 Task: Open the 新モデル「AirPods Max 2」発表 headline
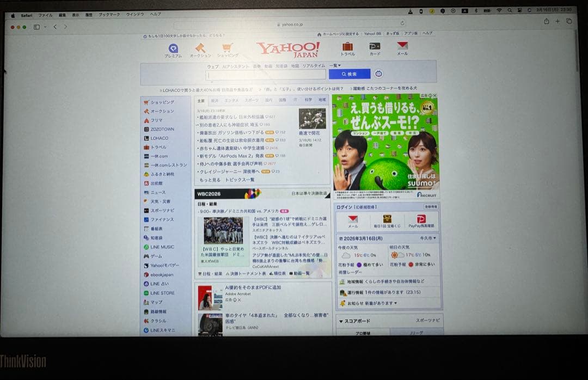[x=231, y=156]
